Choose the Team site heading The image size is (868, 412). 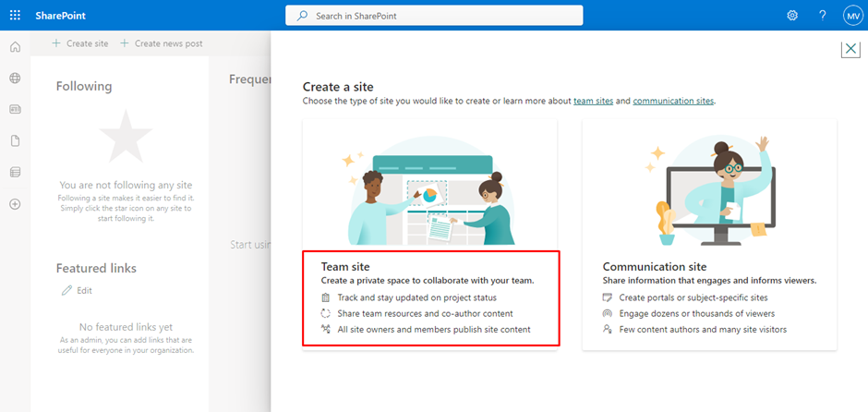pyautogui.click(x=345, y=267)
